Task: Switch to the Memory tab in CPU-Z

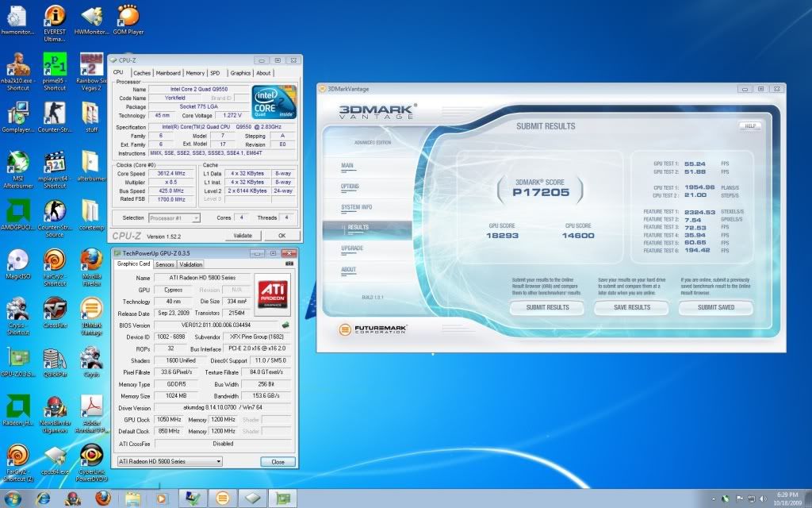Action: [x=195, y=73]
